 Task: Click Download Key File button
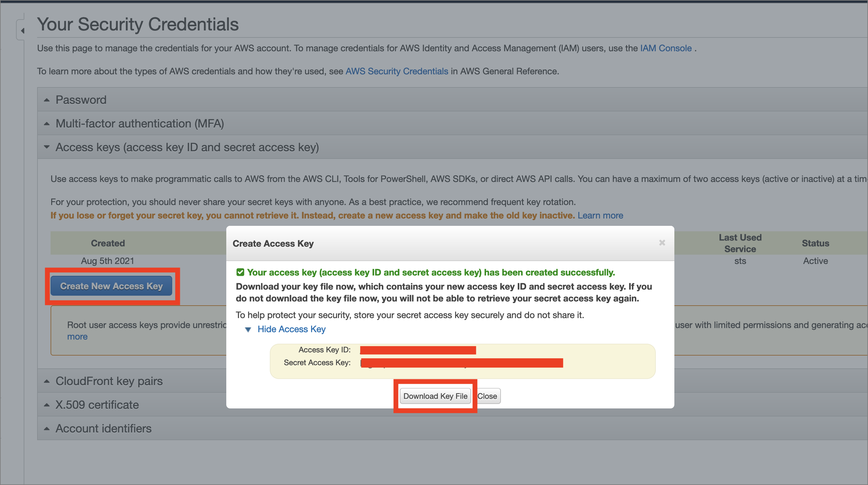[435, 396]
